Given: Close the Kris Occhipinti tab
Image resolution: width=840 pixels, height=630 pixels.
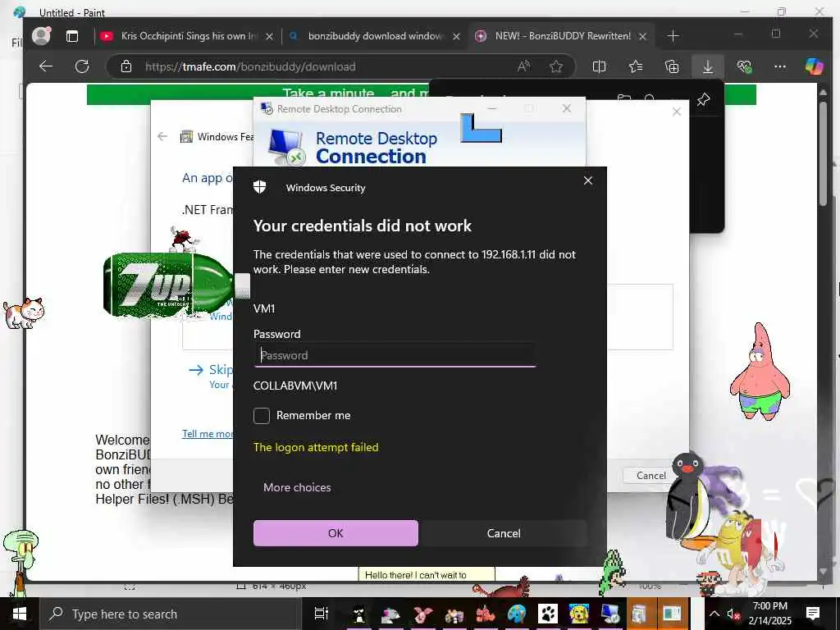Looking at the screenshot, I should 269,36.
